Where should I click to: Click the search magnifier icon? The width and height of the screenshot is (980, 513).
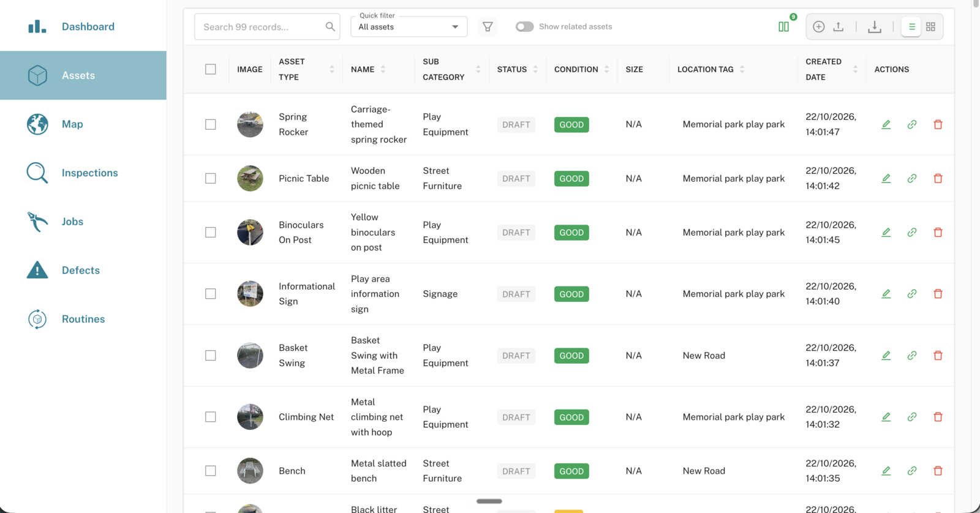click(330, 26)
